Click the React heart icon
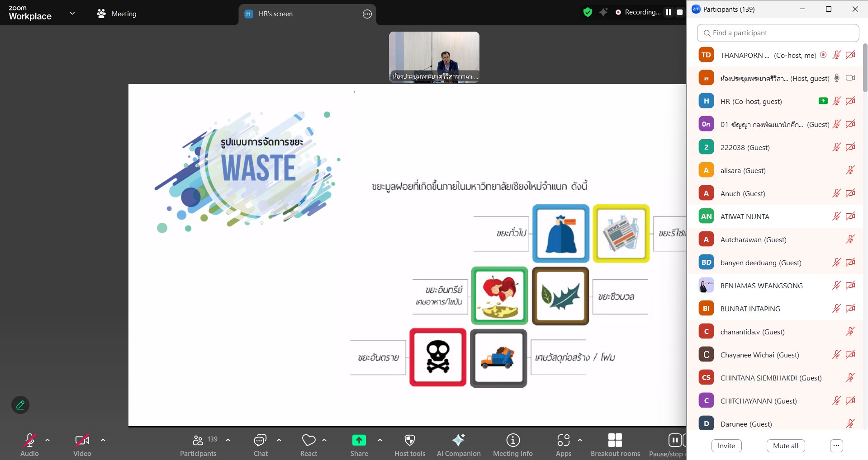This screenshot has width=868, height=460. (x=308, y=441)
